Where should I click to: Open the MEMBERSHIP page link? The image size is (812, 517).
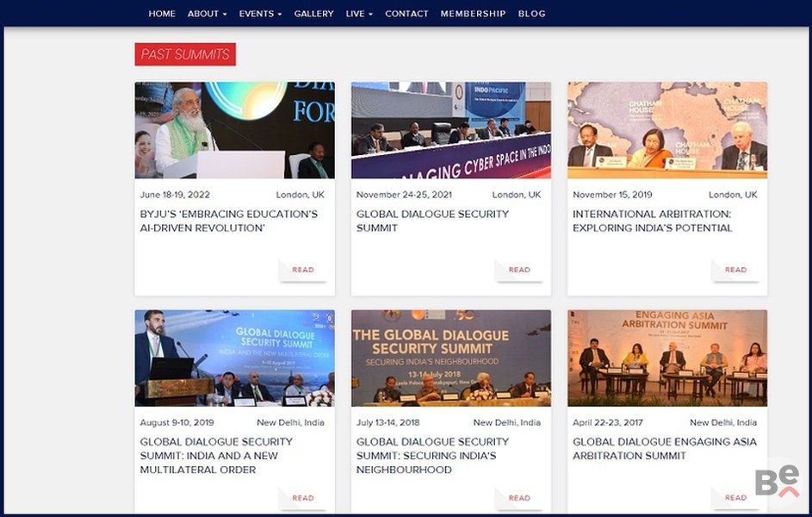click(x=473, y=14)
